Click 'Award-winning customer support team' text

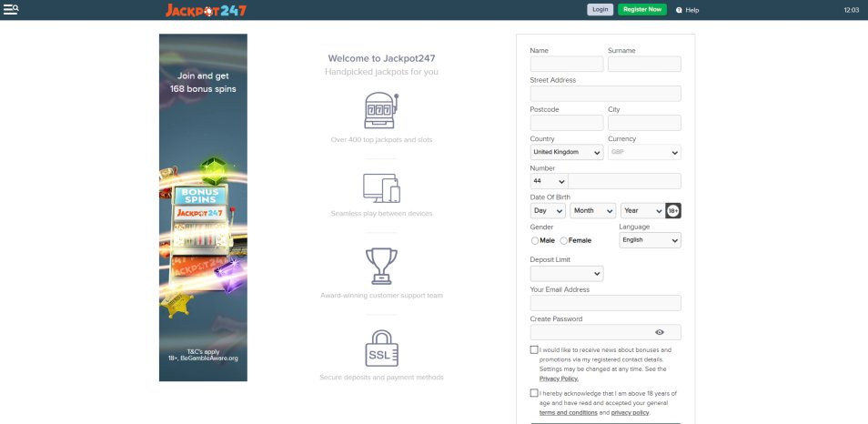pyautogui.click(x=381, y=296)
